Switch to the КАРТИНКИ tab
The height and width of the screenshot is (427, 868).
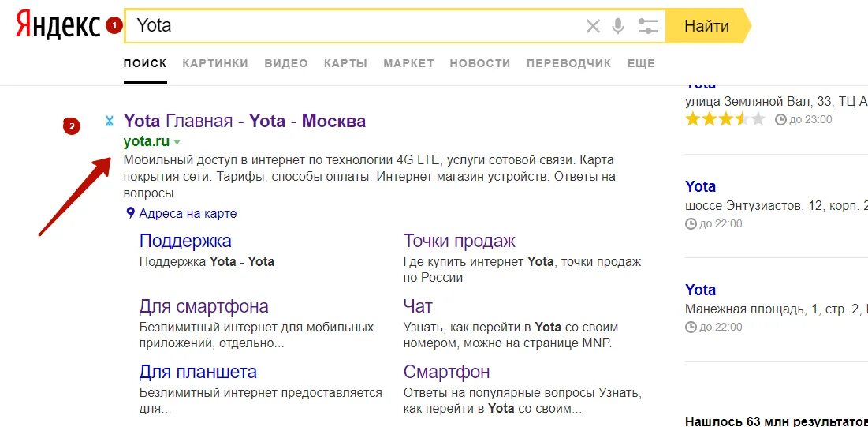[215, 63]
